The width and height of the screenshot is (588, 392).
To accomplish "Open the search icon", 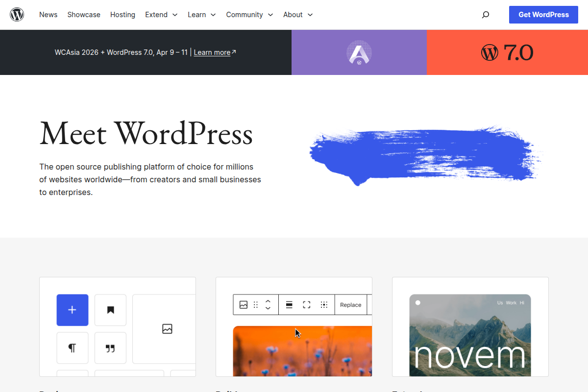I will click(x=485, y=15).
